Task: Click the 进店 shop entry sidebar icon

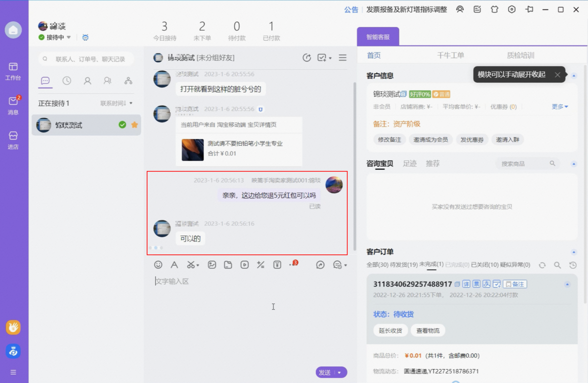Action: coord(13,140)
